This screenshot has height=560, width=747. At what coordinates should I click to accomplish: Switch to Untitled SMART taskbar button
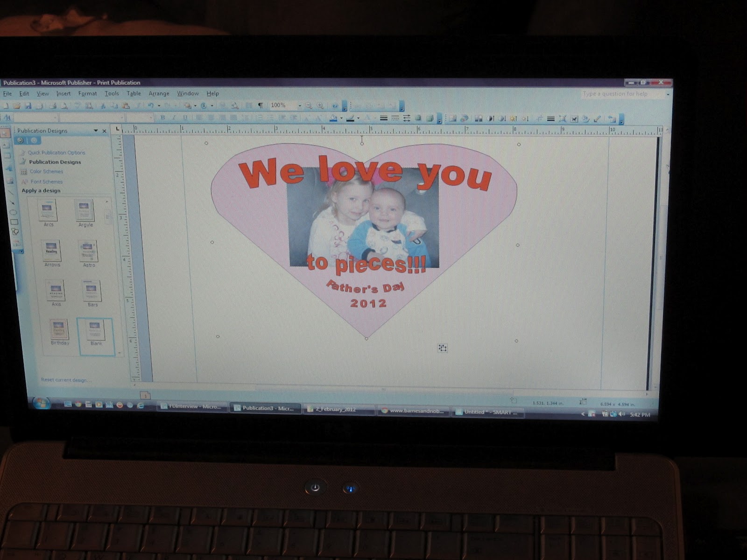coord(488,412)
